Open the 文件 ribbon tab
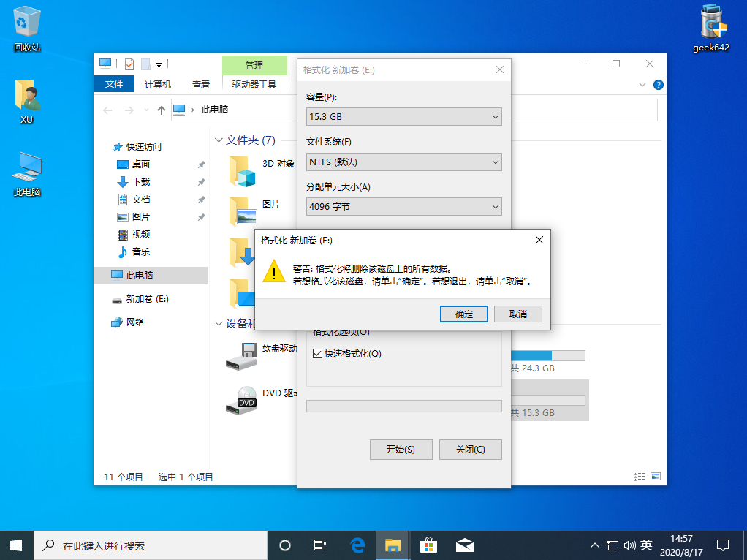 [114, 84]
